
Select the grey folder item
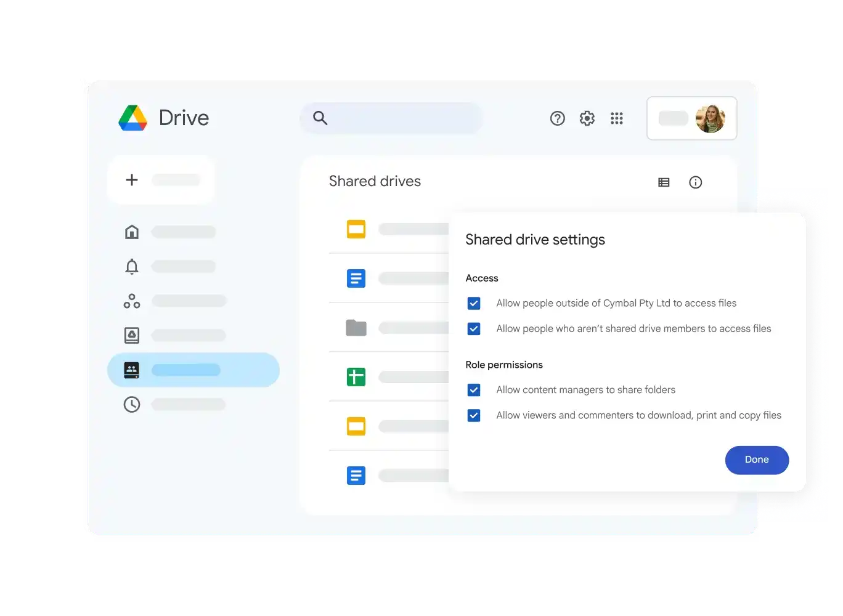pos(356,328)
